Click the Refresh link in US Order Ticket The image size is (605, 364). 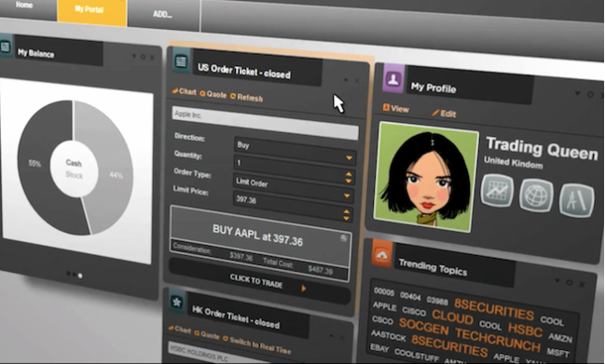[246, 97]
